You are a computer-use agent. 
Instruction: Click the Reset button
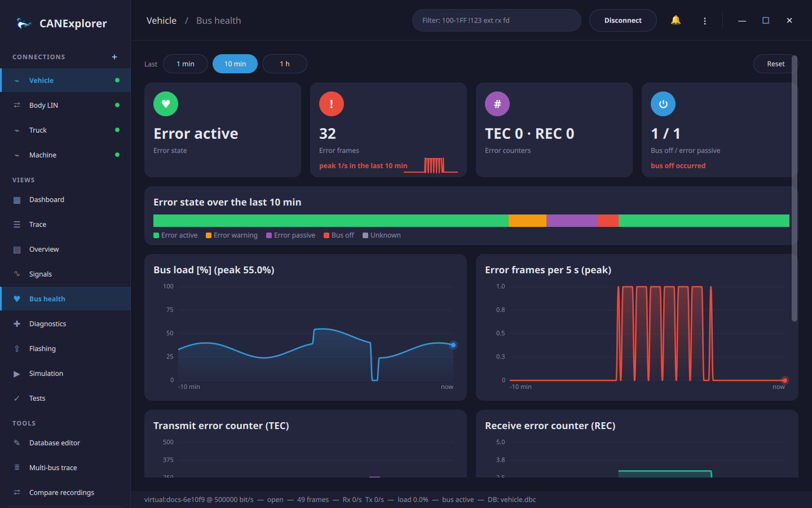click(x=775, y=64)
